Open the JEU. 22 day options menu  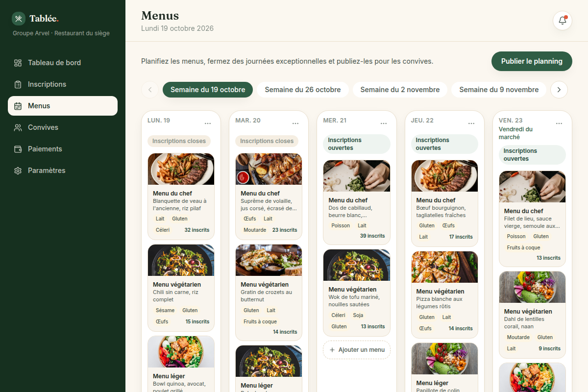point(471,123)
